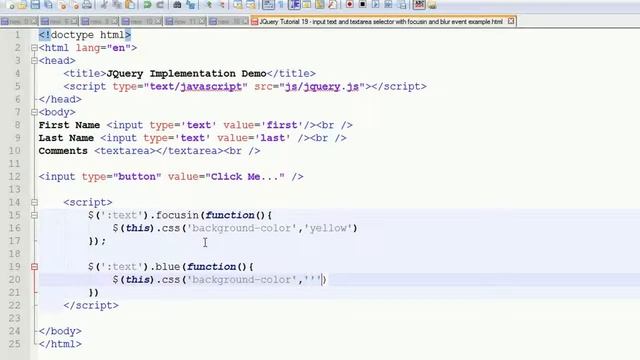The height and width of the screenshot is (360, 640).
Task: Click the Copy toolbar icon
Action: [x=117, y=5]
